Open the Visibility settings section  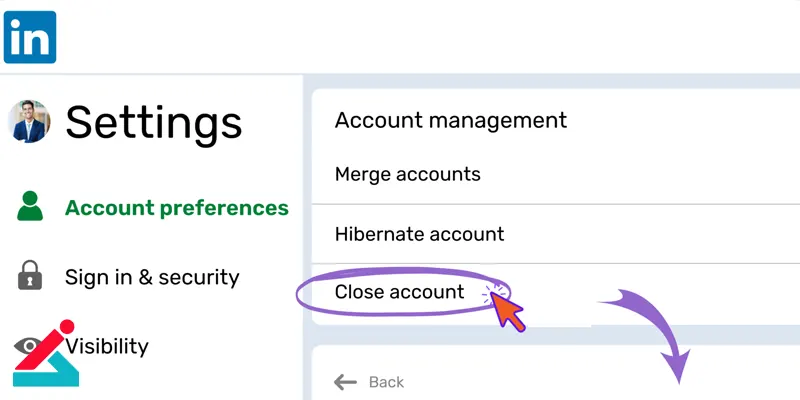tap(107, 346)
